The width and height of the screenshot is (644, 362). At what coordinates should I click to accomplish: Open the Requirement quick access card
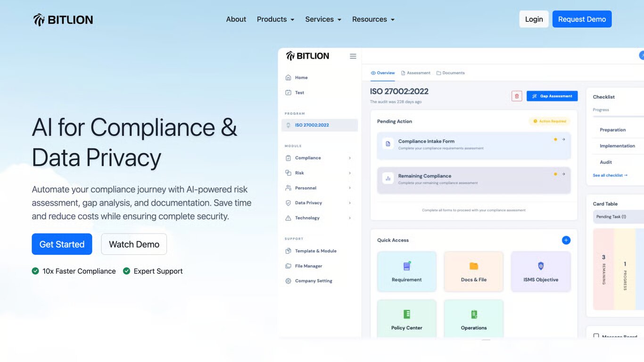click(x=406, y=271)
